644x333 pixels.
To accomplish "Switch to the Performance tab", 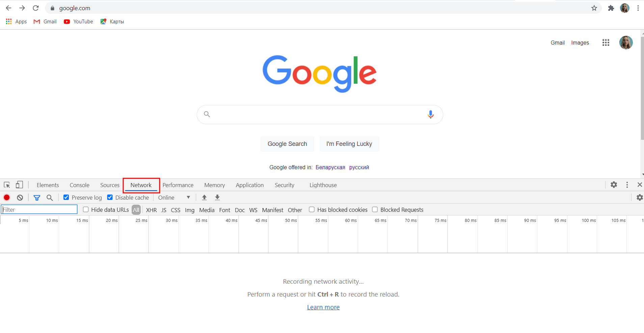I will click(x=178, y=185).
